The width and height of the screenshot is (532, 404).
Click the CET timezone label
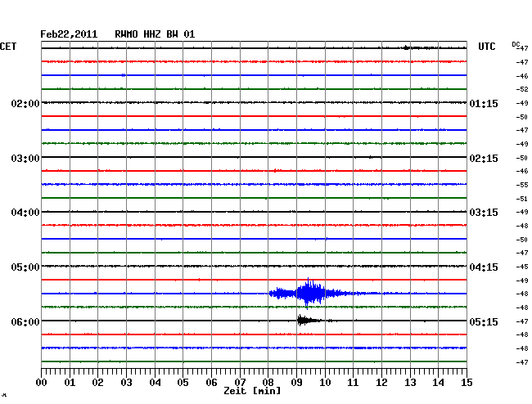click(8, 47)
